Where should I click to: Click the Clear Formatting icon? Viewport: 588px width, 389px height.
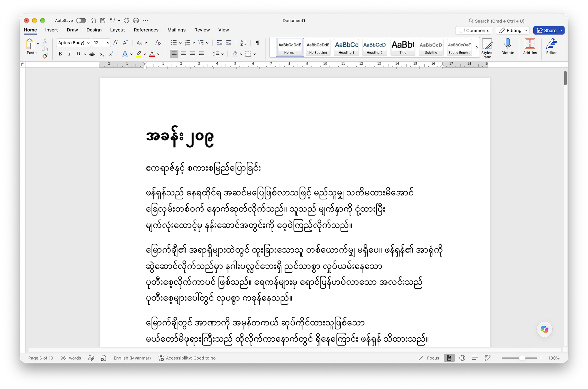point(158,43)
